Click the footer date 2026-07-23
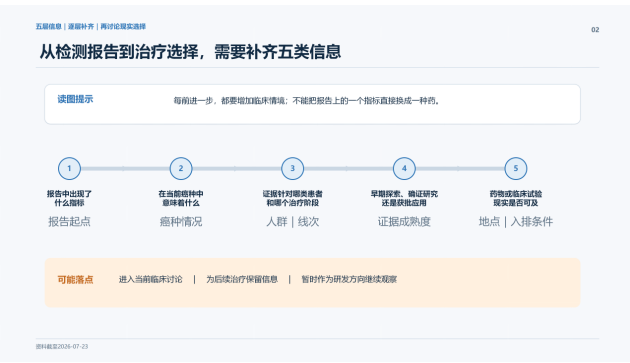 (73, 347)
